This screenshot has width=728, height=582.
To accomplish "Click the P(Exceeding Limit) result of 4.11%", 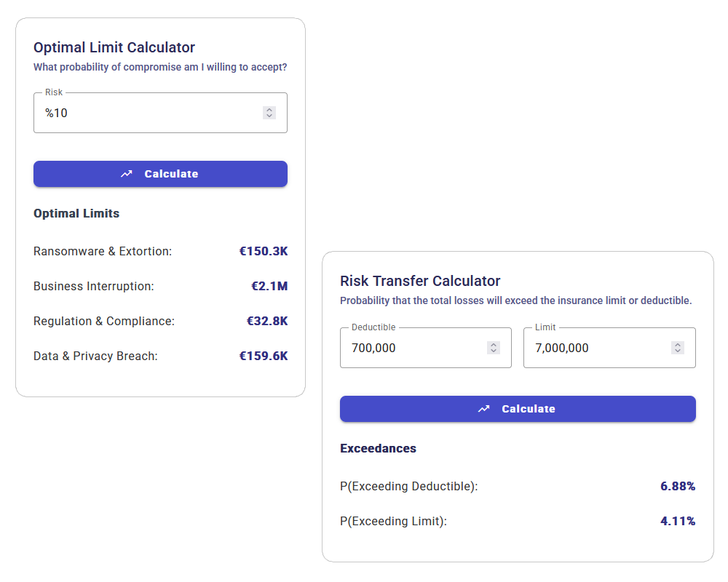I will [x=678, y=521].
